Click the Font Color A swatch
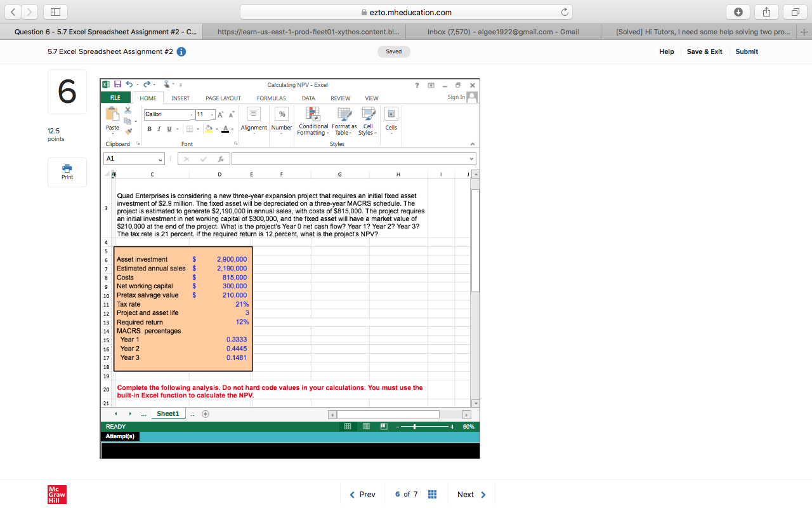The height and width of the screenshot is (508, 812). pyautogui.click(x=225, y=130)
